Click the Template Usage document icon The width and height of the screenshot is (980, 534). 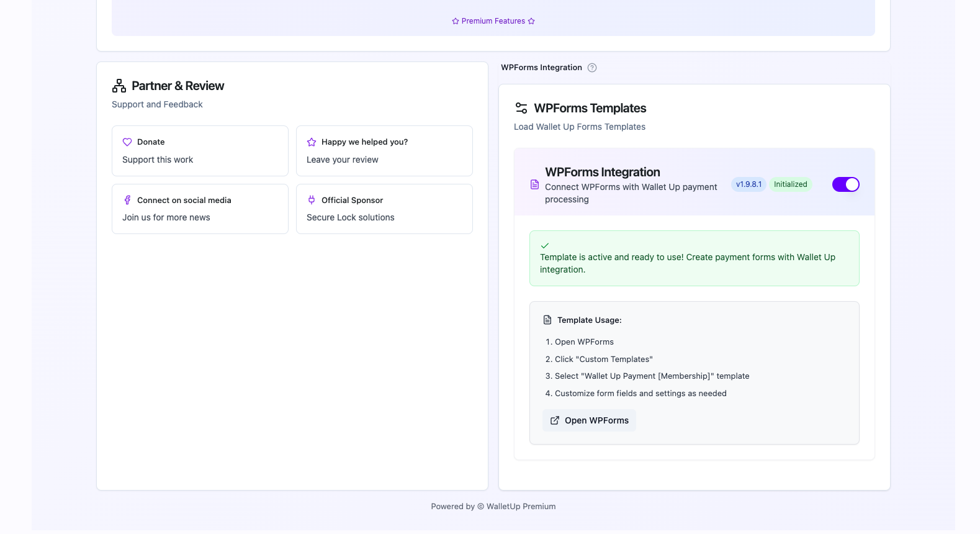coord(547,320)
